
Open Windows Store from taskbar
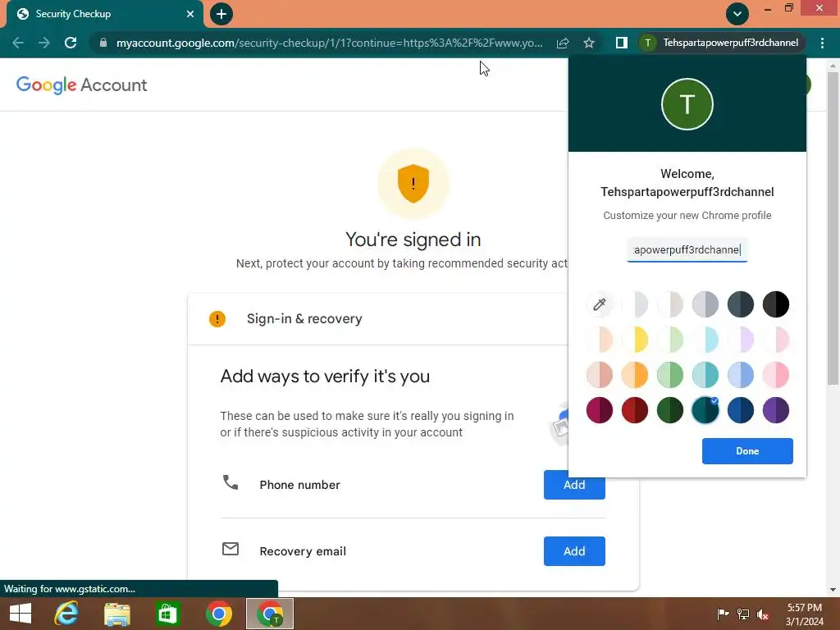(167, 614)
